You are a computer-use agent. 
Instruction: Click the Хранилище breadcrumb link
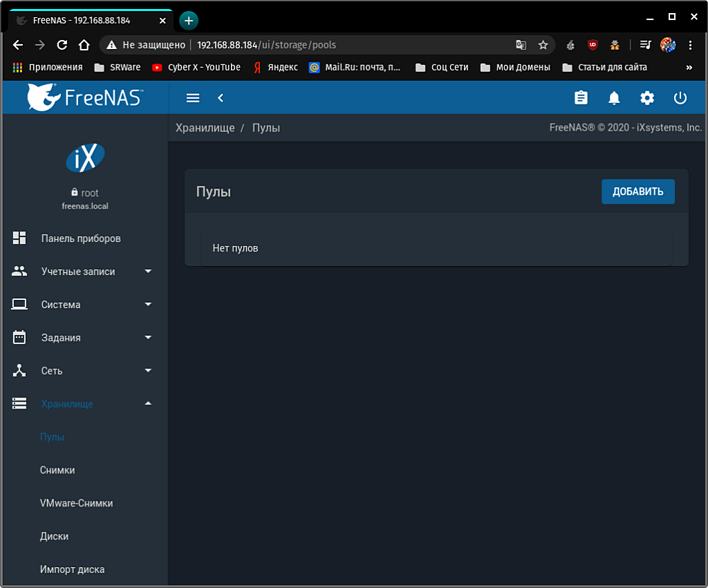point(205,128)
